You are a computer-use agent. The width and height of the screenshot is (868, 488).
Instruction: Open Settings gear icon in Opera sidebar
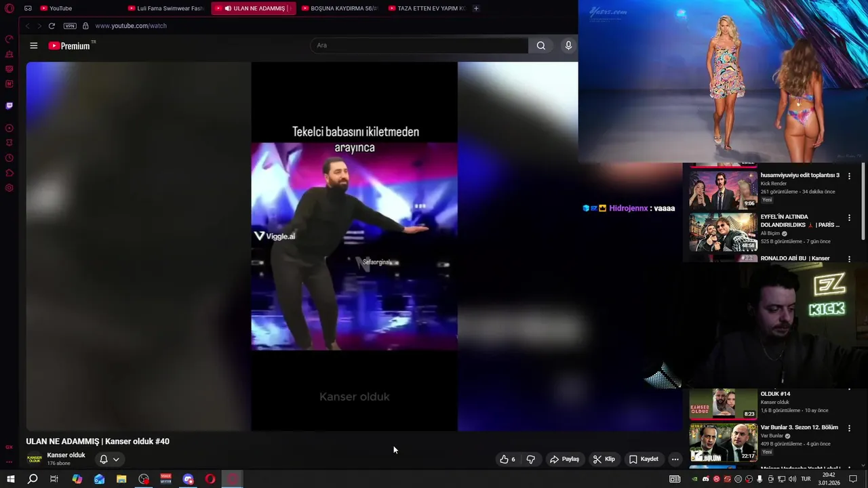pyautogui.click(x=9, y=188)
